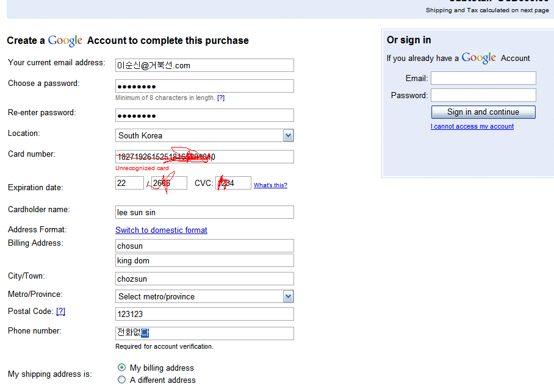
Task: Select 'A different address' radio option
Action: tap(122, 380)
